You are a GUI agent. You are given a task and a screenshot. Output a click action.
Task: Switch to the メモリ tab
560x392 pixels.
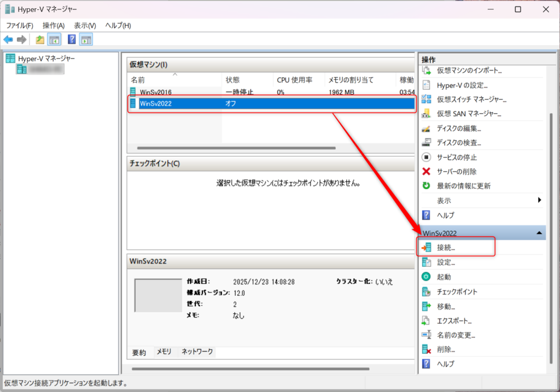[164, 352]
